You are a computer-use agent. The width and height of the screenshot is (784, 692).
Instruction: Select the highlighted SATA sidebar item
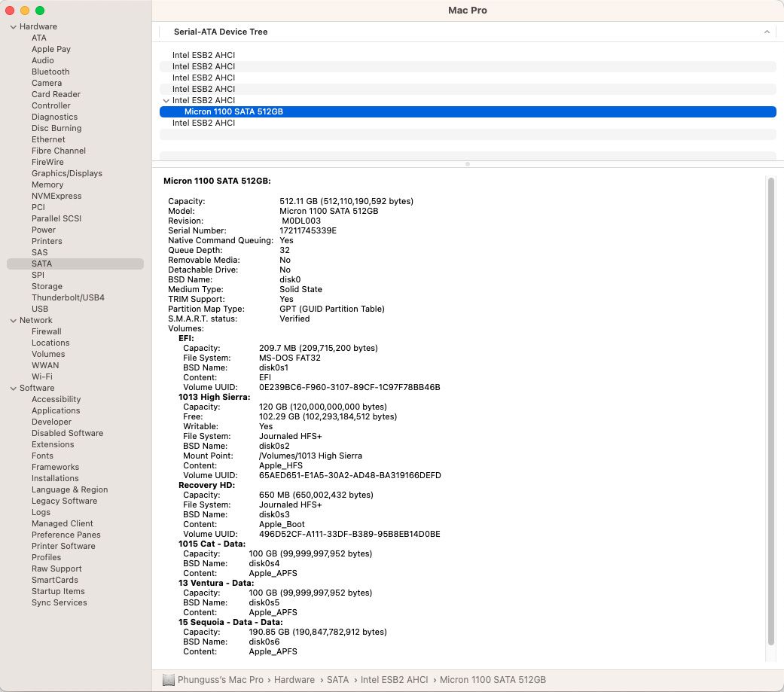click(75, 264)
